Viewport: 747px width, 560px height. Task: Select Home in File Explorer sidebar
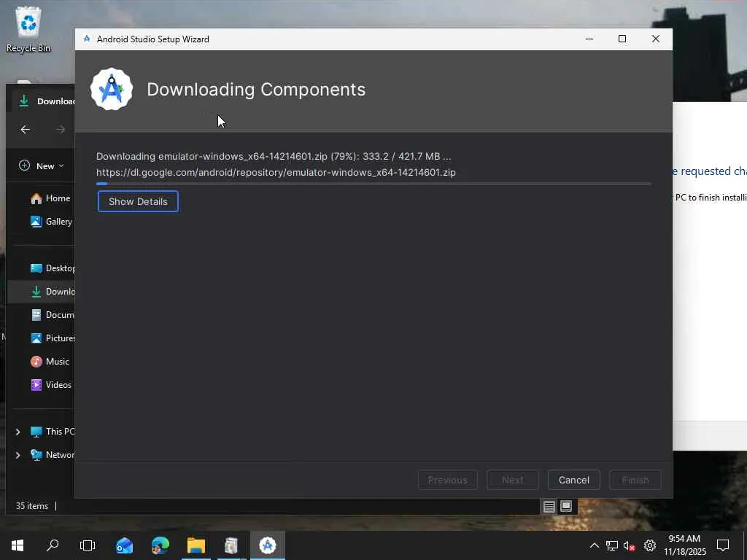[x=50, y=198]
